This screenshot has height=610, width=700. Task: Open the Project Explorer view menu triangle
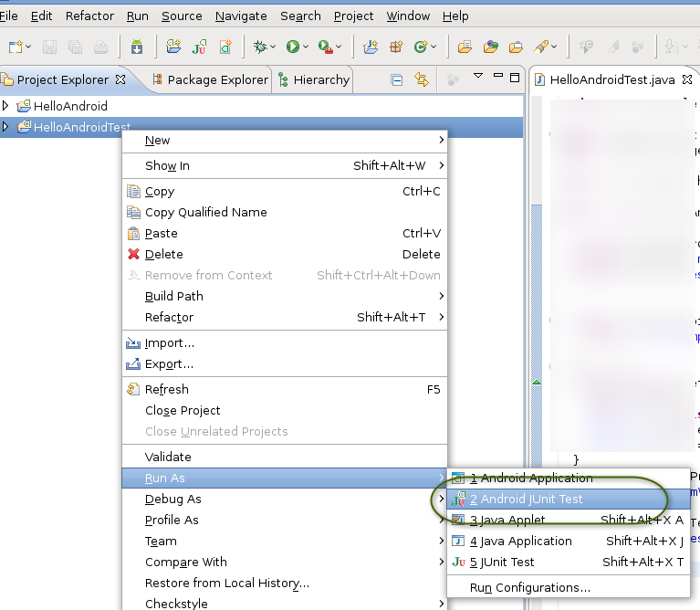pos(477,77)
